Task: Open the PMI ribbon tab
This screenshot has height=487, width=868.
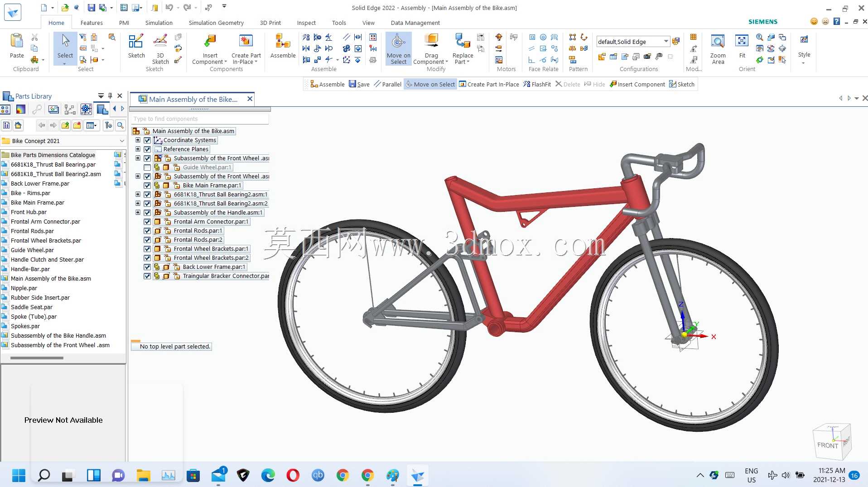Action: click(x=124, y=23)
